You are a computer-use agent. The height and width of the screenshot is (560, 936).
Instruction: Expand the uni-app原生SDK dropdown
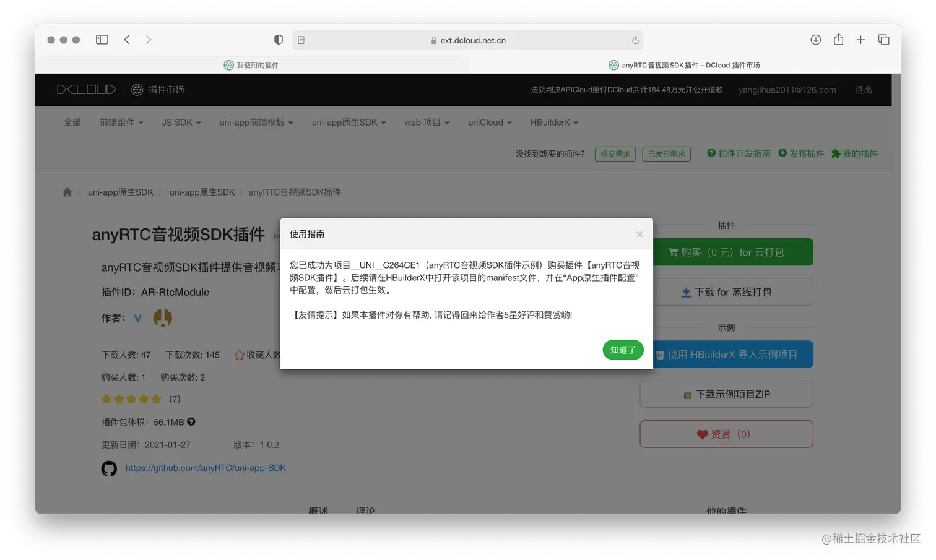tap(349, 123)
